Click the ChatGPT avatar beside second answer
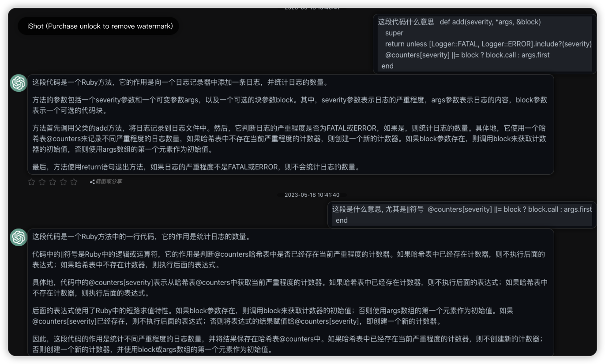The width and height of the screenshot is (605, 364). point(19,237)
